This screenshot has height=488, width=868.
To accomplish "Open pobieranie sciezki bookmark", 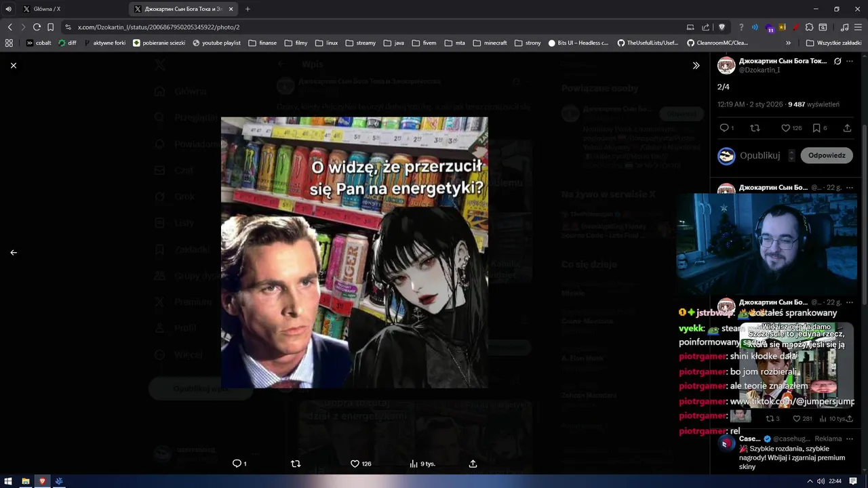I will point(159,43).
